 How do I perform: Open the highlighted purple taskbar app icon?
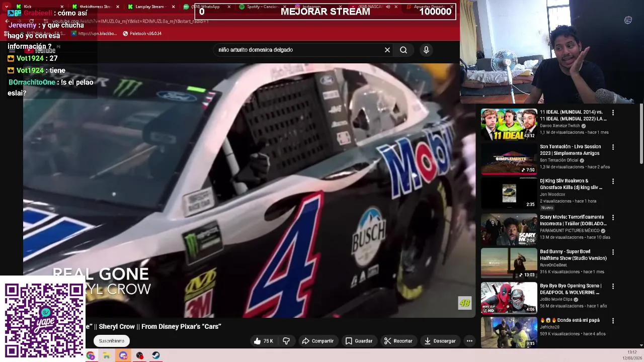[123, 355]
